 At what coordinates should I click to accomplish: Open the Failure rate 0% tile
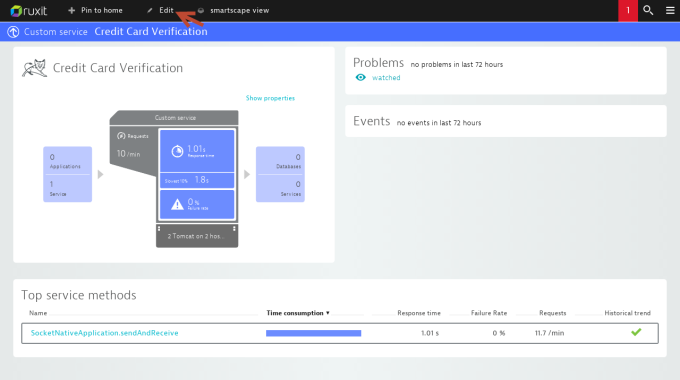[197, 204]
